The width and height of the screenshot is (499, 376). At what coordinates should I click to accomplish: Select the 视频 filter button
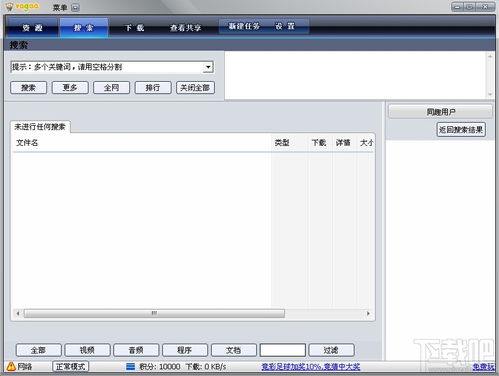(87, 350)
